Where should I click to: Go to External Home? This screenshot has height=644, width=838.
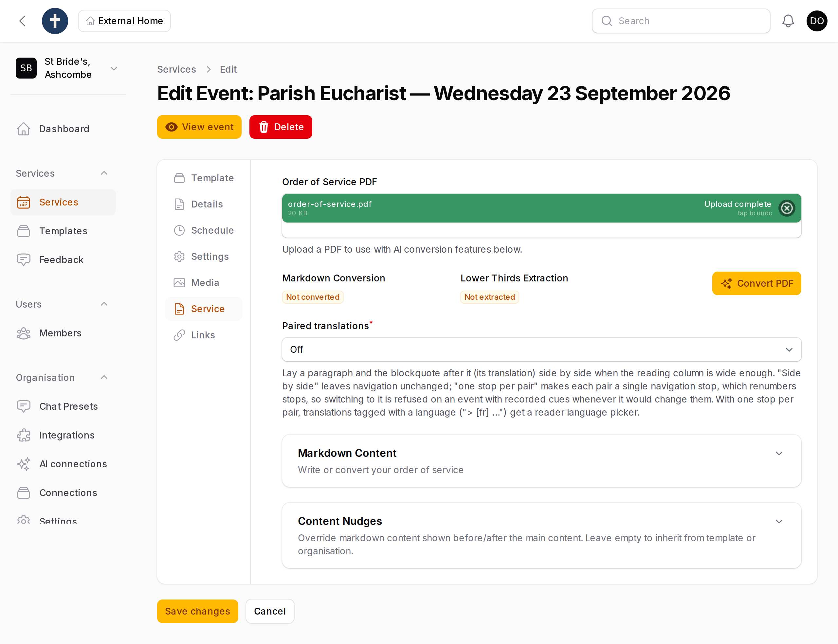pyautogui.click(x=124, y=21)
